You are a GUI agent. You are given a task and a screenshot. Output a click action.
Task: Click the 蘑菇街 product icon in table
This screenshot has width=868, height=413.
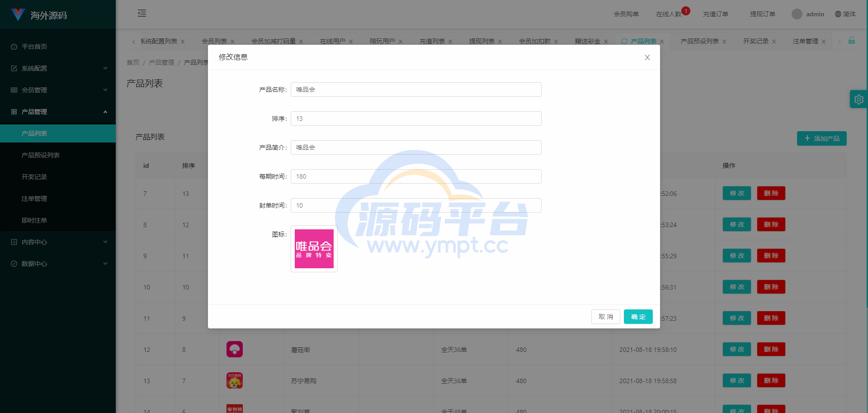(x=235, y=349)
